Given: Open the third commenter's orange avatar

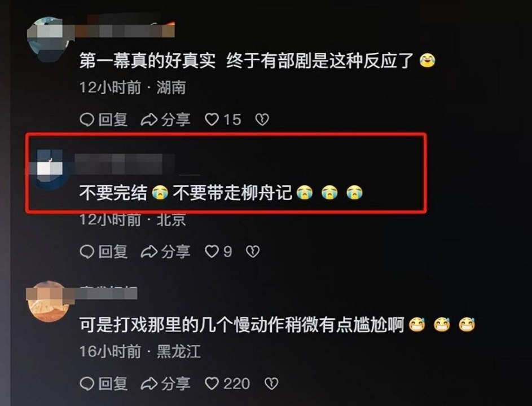Looking at the screenshot, I should click(48, 301).
